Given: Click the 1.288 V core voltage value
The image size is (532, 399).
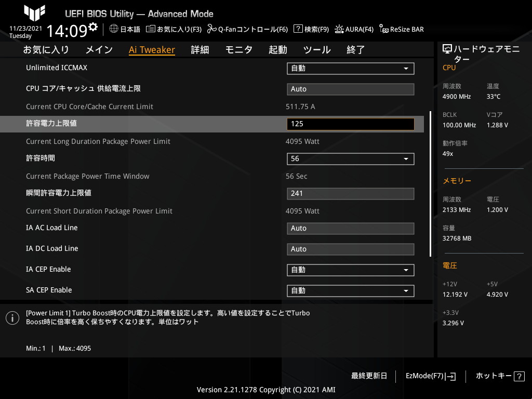Looking at the screenshot, I should pos(497,125).
